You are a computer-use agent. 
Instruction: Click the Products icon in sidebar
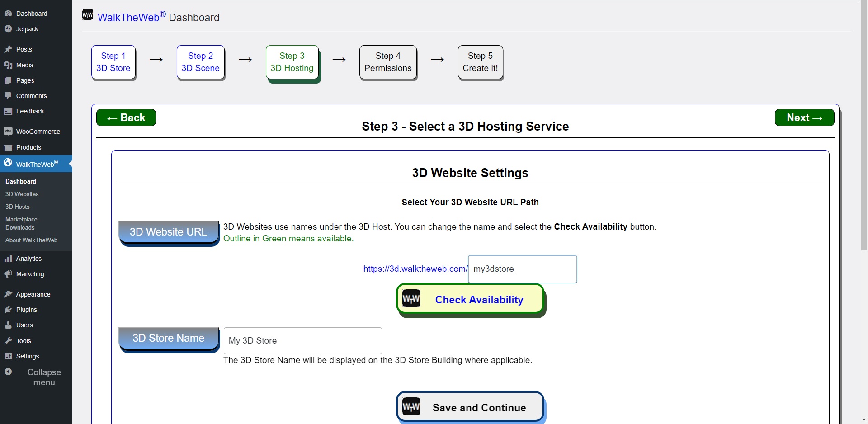pos(8,147)
